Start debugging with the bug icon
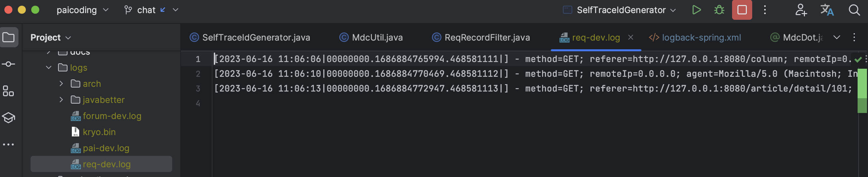The image size is (868, 177). coord(719,10)
